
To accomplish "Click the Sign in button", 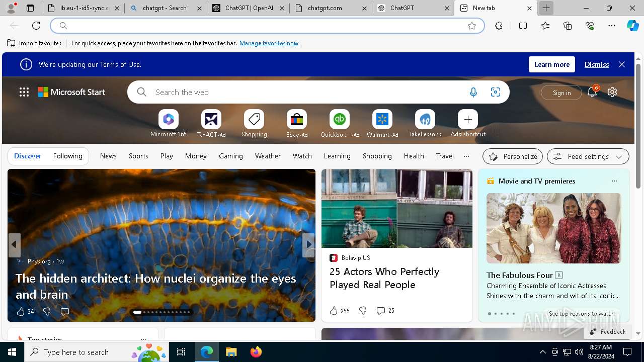I will (561, 93).
